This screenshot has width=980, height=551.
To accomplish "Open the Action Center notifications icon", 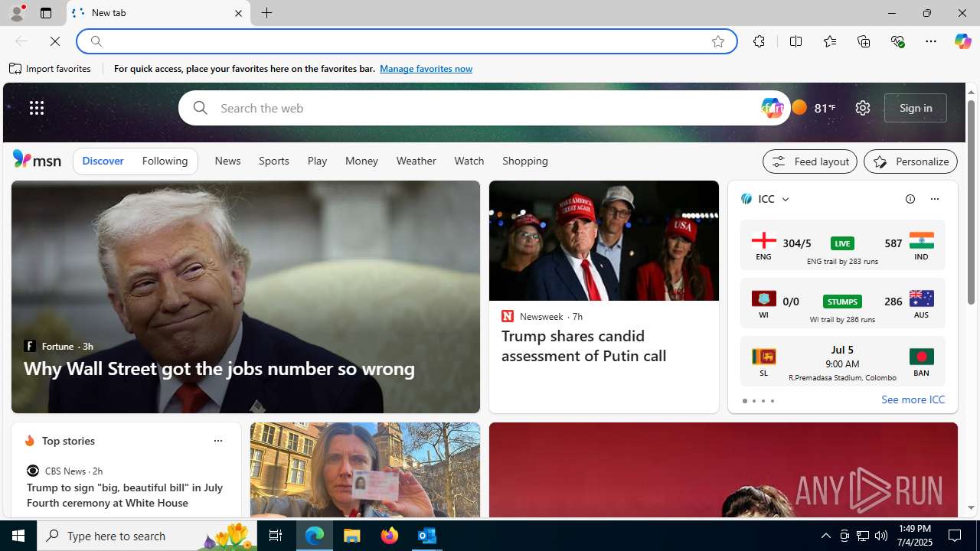I will pos(955,536).
